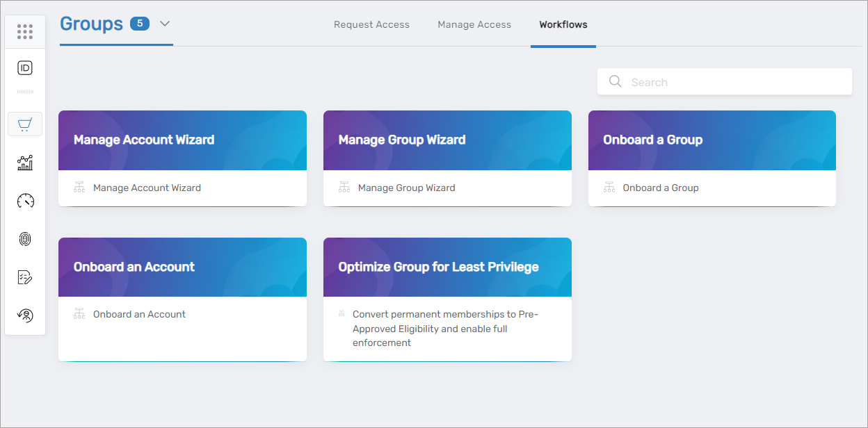The image size is (868, 428).
Task: Open the apps grid menu
Action: click(x=25, y=31)
